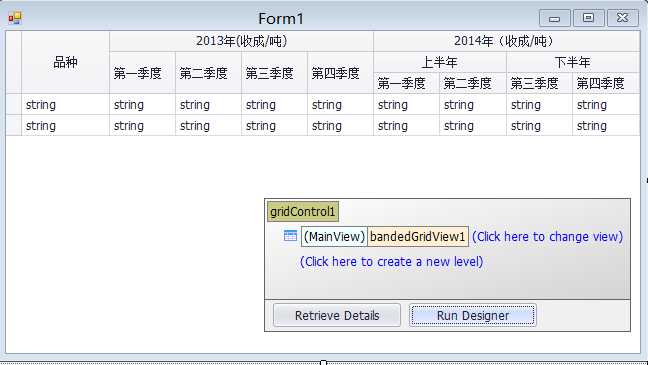
Task: Select the gridControl1 label
Action: [x=303, y=212]
